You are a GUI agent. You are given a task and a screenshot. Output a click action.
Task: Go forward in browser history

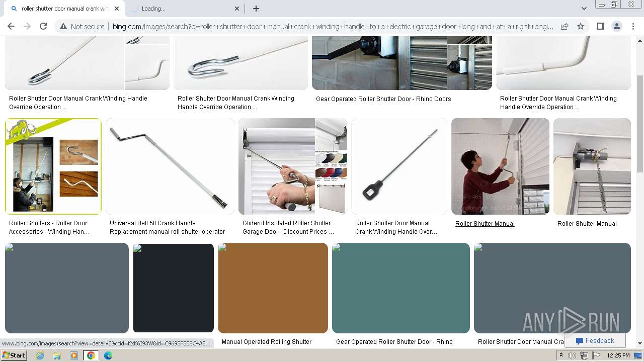coord(27,26)
